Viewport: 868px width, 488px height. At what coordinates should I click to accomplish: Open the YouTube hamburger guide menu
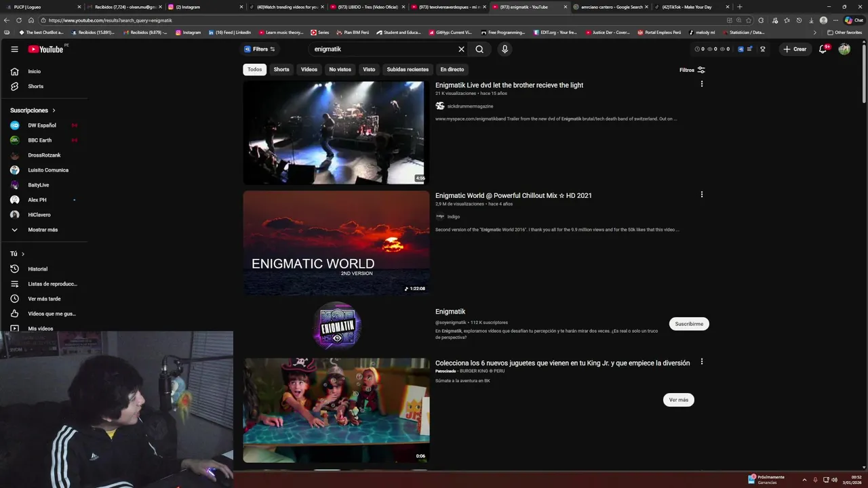click(x=14, y=49)
